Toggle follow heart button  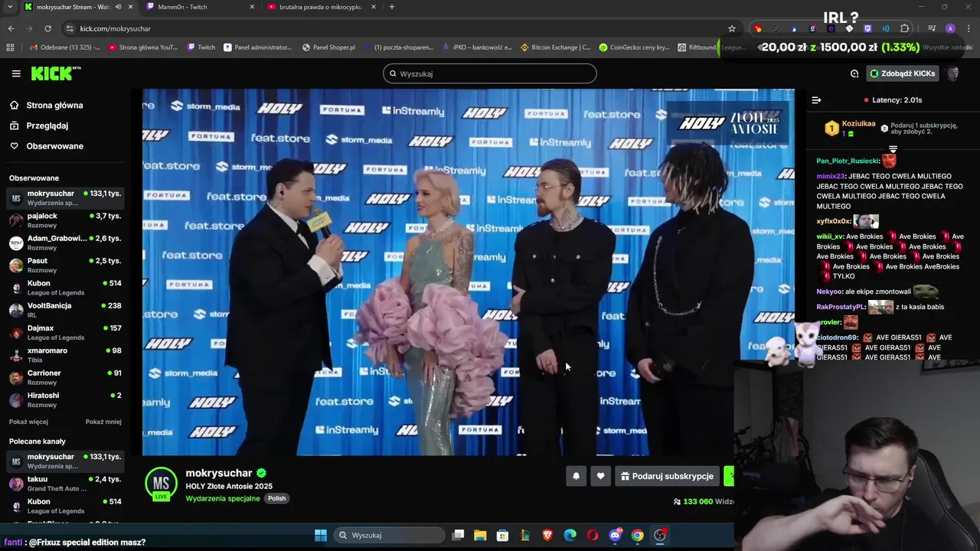coord(600,476)
